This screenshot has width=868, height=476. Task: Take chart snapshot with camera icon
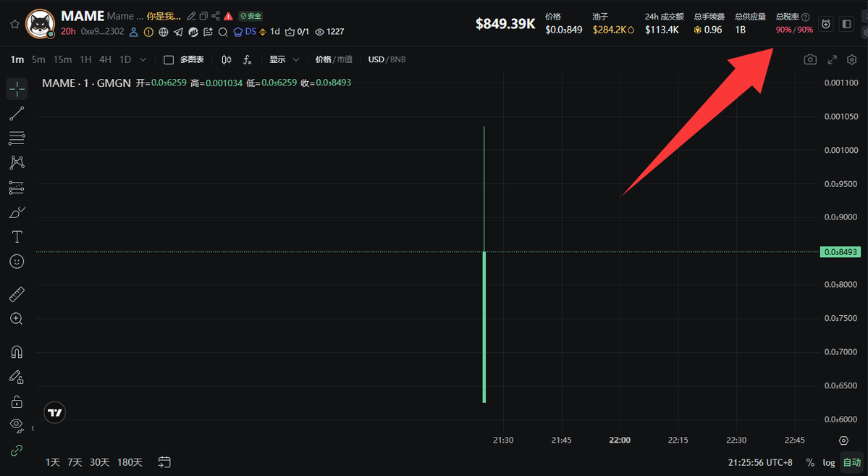click(810, 59)
